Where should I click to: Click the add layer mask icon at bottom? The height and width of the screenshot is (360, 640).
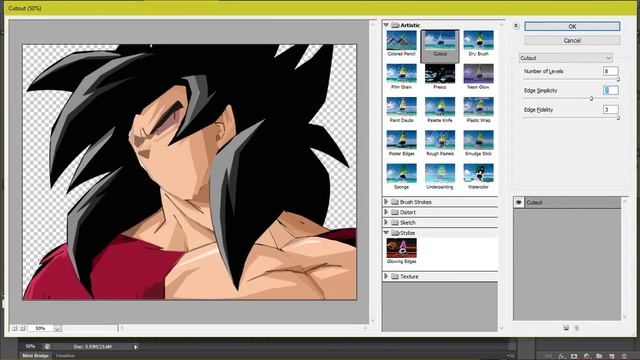click(574, 356)
